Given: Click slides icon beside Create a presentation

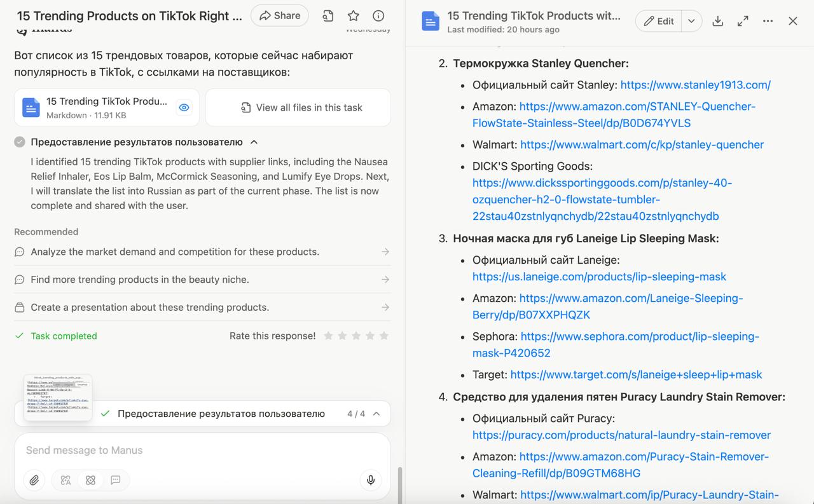Looking at the screenshot, I should pos(20,308).
